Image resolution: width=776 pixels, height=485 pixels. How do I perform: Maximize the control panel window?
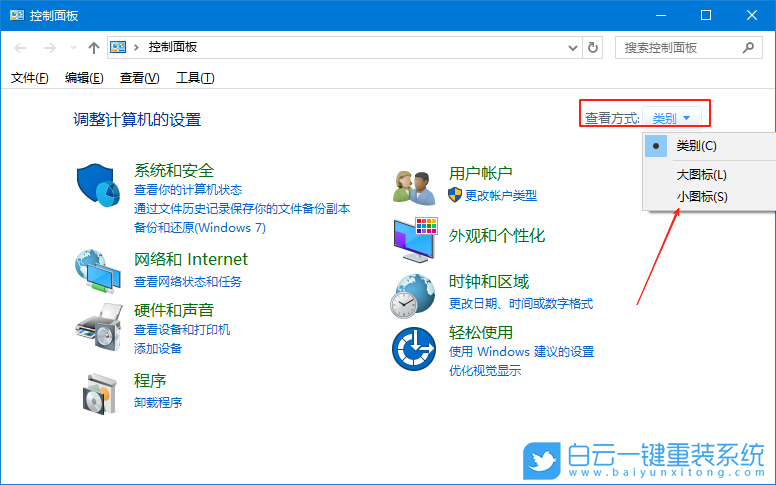pyautogui.click(x=706, y=15)
